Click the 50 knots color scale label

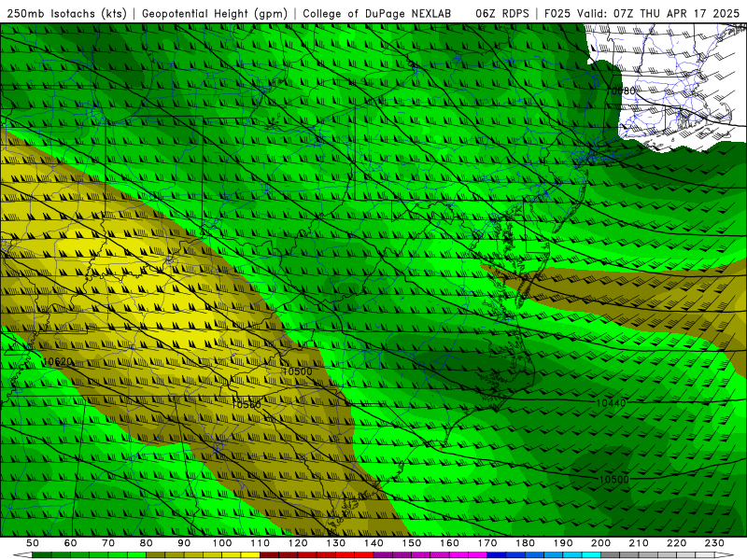tap(33, 543)
